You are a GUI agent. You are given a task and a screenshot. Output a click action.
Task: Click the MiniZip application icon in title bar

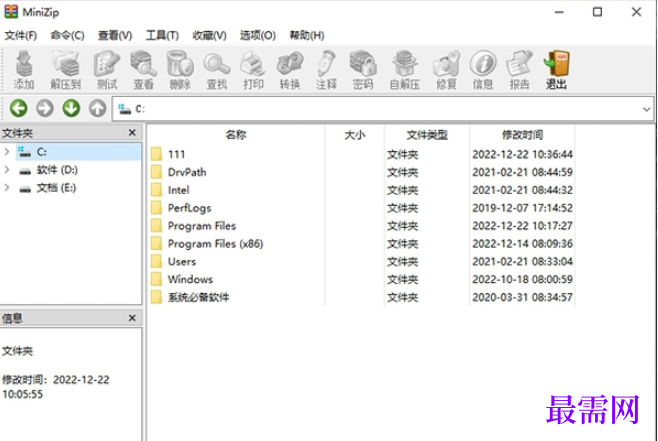point(11,12)
